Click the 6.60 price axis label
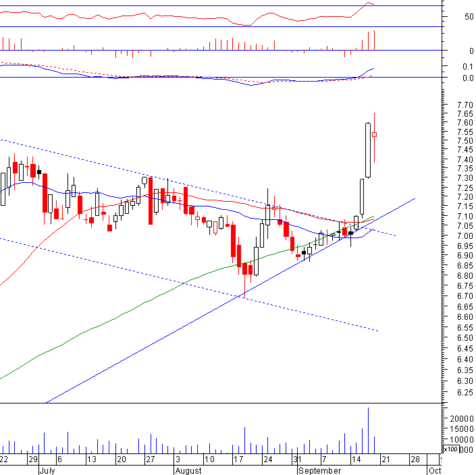476x475 pixels. coord(465,317)
